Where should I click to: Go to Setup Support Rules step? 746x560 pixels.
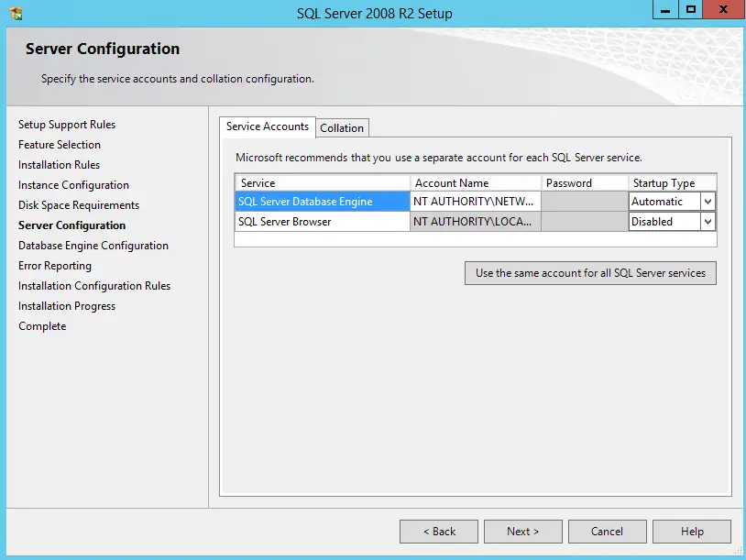coord(68,124)
